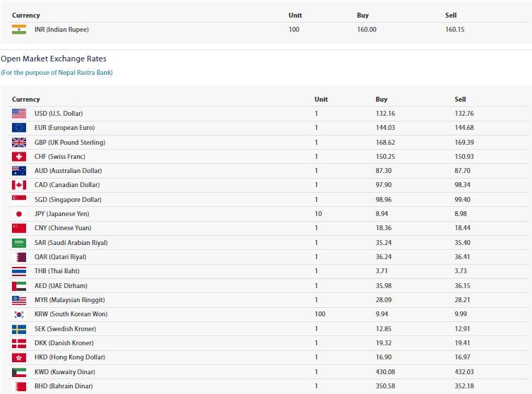The height and width of the screenshot is (394, 532).
Task: Click the Open Market Exchange Rates heading
Action: 54,59
